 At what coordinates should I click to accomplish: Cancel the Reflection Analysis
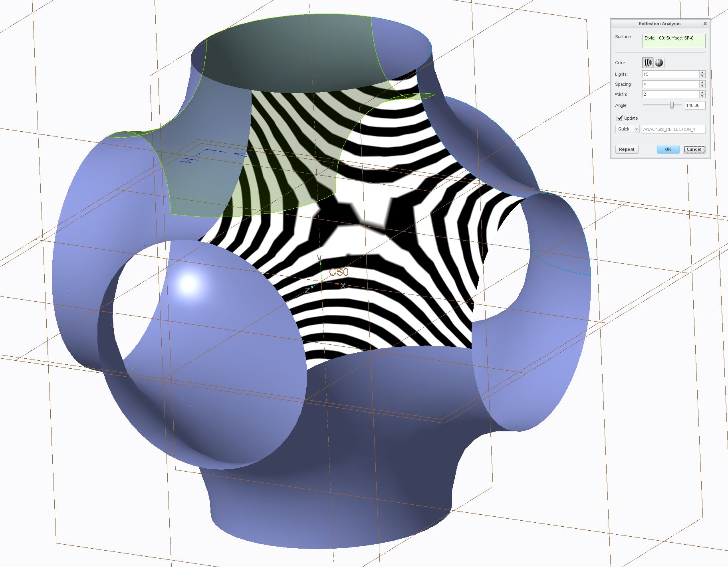(x=694, y=149)
